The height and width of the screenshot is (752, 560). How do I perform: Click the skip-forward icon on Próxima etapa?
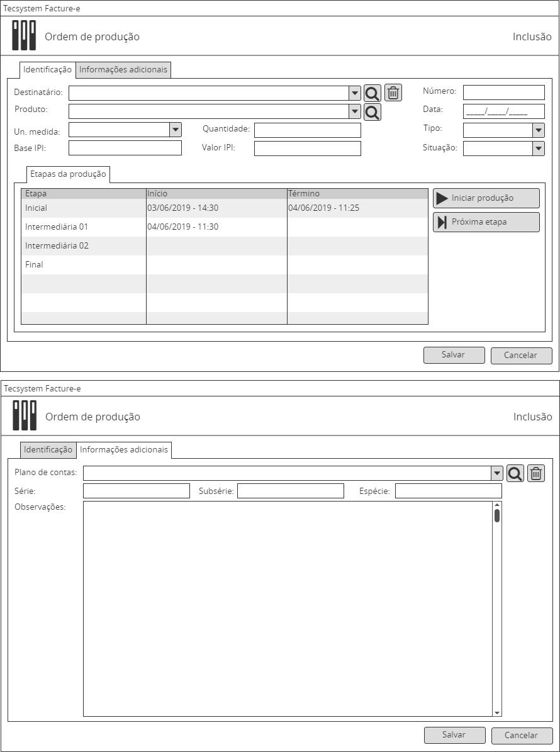click(442, 222)
